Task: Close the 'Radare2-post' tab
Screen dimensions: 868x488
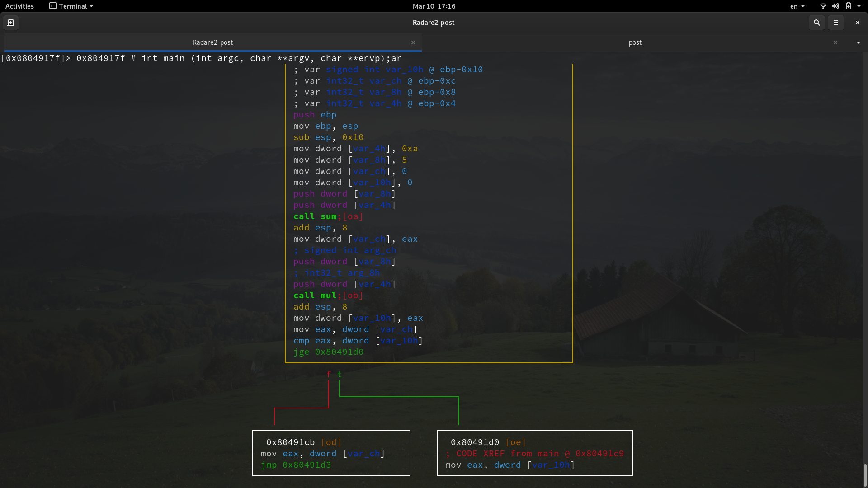Action: pyautogui.click(x=413, y=42)
